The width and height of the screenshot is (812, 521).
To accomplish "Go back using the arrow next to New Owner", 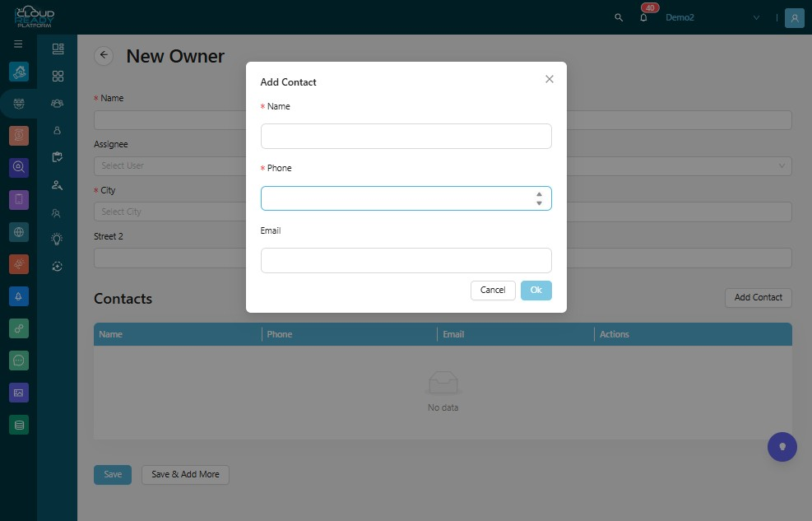I will tap(104, 55).
